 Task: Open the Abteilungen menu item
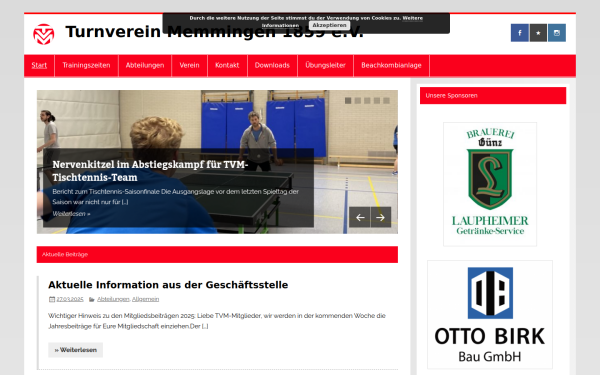click(x=145, y=65)
